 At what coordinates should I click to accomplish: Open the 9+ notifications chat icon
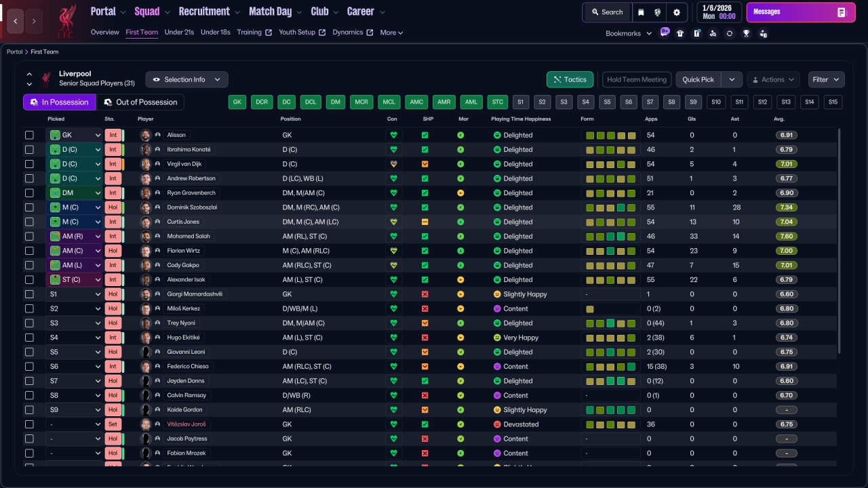point(665,33)
